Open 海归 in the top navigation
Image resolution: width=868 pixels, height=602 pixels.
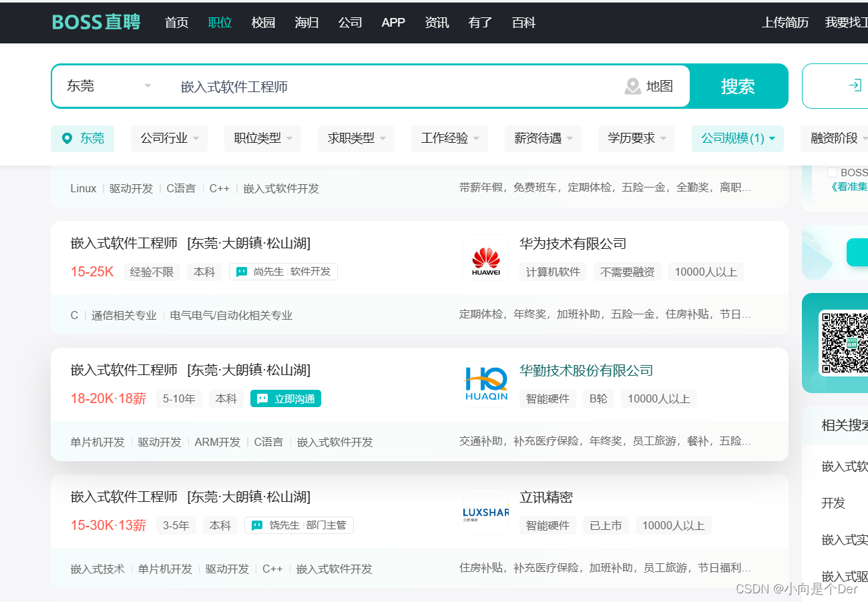(306, 23)
